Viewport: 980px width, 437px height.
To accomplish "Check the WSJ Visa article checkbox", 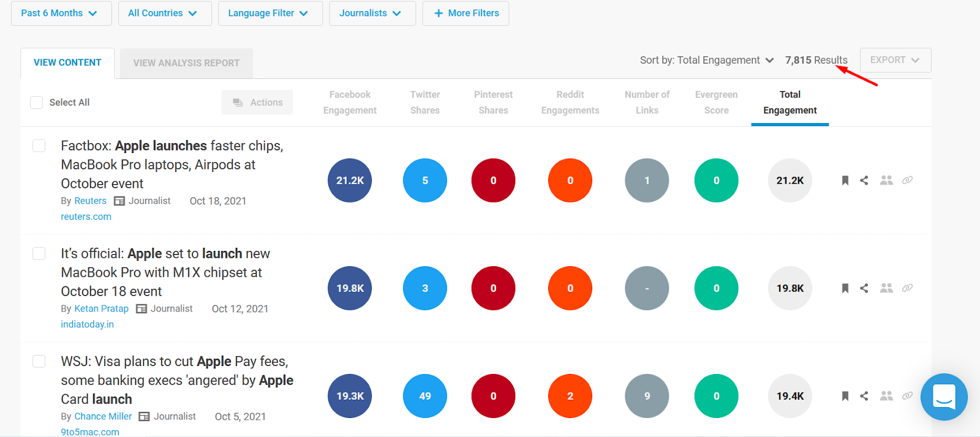I will 39,361.
